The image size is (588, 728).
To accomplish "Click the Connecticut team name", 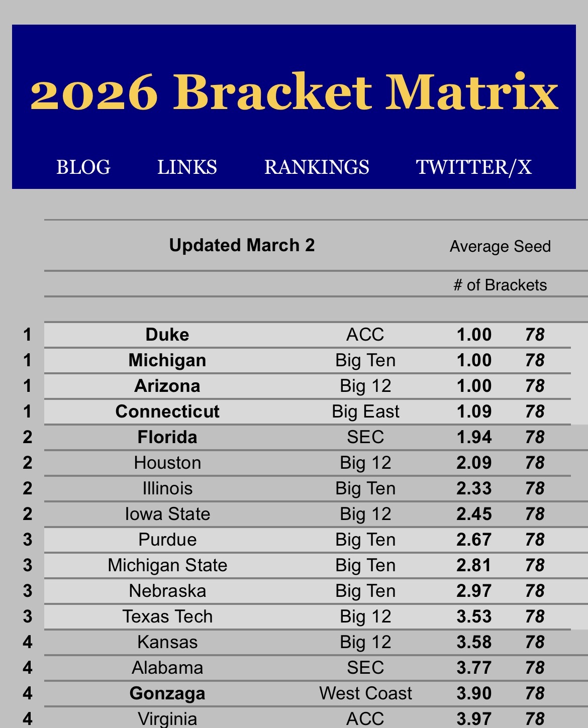I will (167, 411).
